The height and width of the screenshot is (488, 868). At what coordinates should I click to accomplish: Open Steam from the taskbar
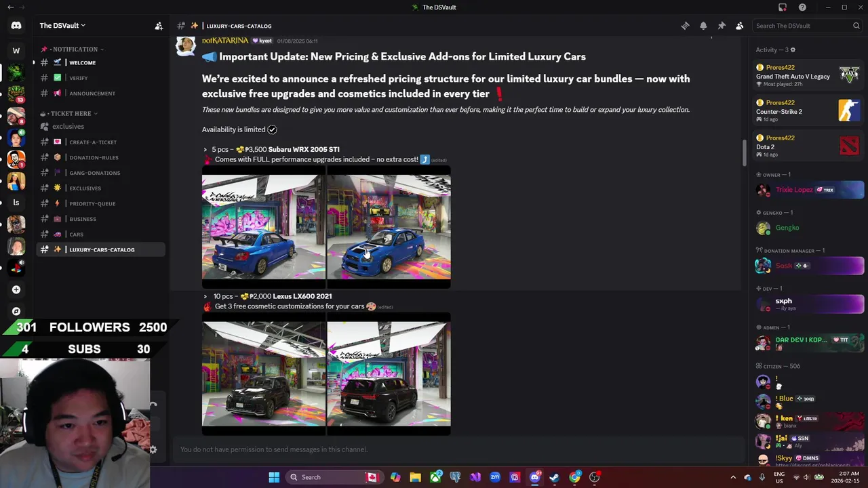(x=554, y=477)
